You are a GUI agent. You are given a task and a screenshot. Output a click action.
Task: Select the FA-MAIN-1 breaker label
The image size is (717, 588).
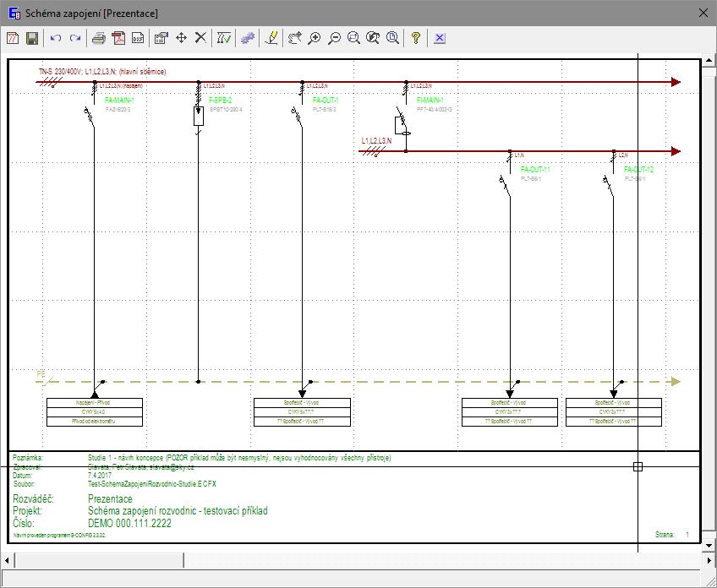point(119,100)
